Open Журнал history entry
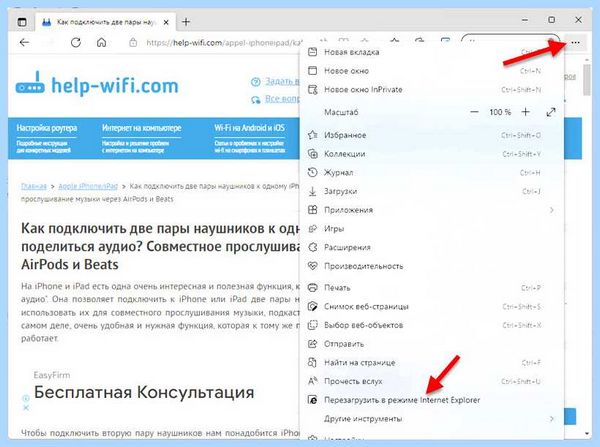 pyautogui.click(x=432, y=173)
